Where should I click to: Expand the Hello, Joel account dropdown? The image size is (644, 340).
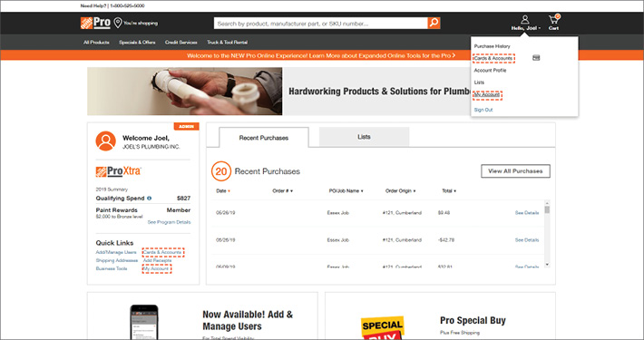(526, 28)
